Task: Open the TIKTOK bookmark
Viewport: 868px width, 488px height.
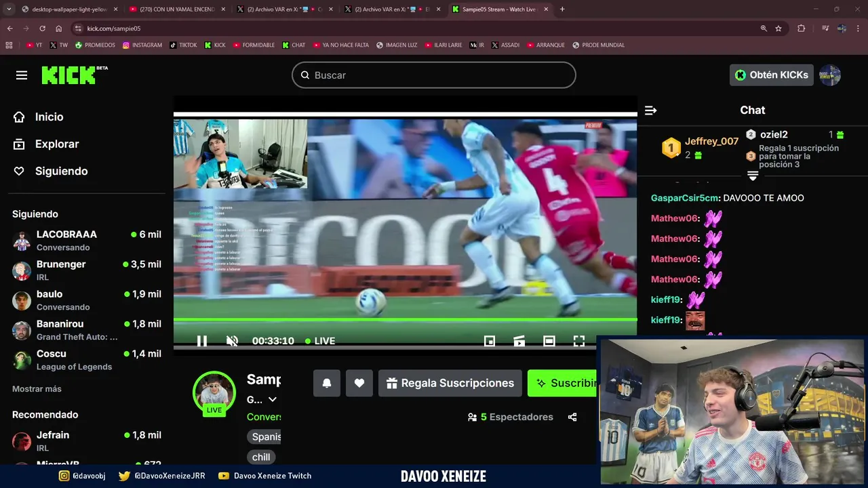Action: (x=183, y=45)
